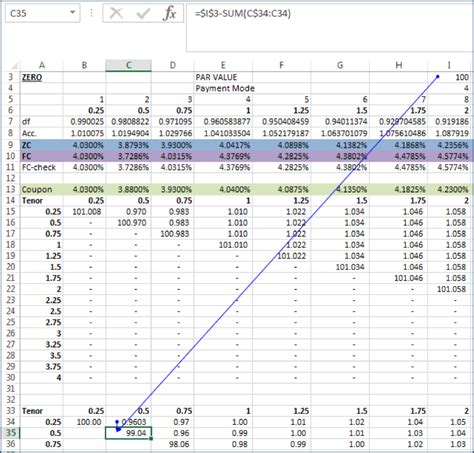Viewport: 474px width, 453px height.
Task: Expand the Name Box dropdown arrow
Action: [x=72, y=13]
